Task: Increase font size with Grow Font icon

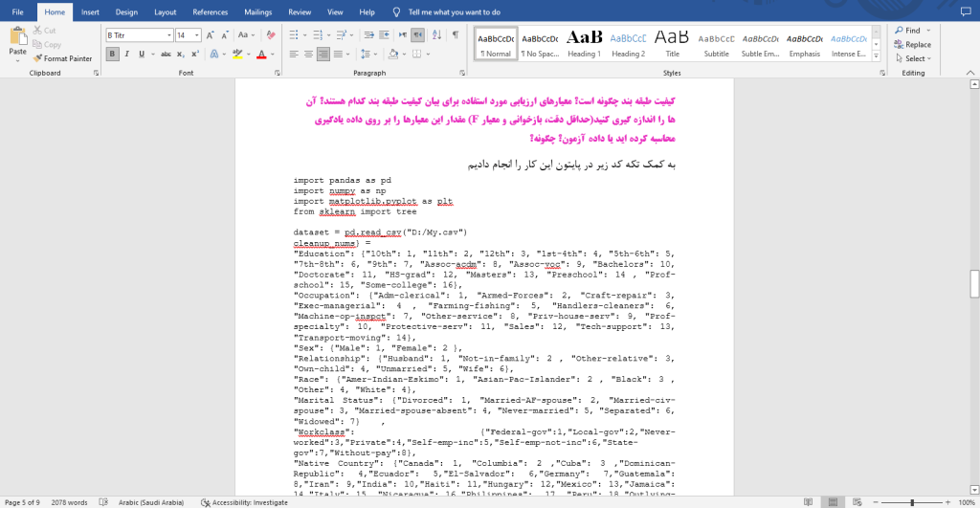Action: [x=210, y=35]
